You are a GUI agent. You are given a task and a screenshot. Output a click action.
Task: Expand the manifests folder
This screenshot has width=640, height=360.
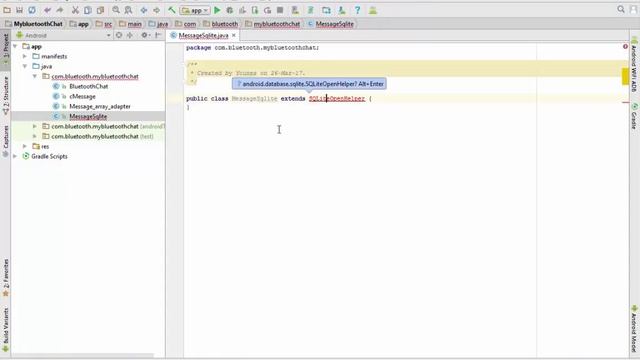pyautogui.click(x=25, y=56)
